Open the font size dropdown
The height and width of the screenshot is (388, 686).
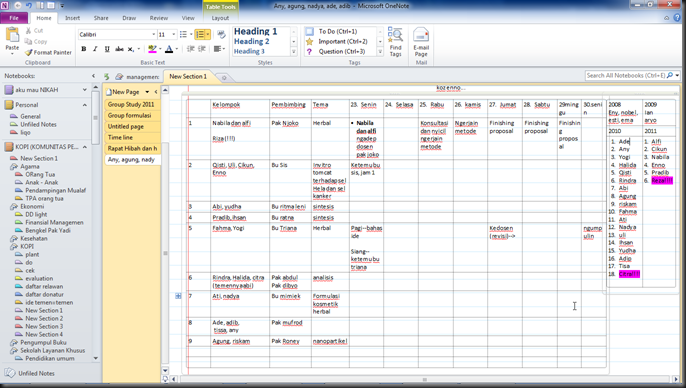coord(174,34)
